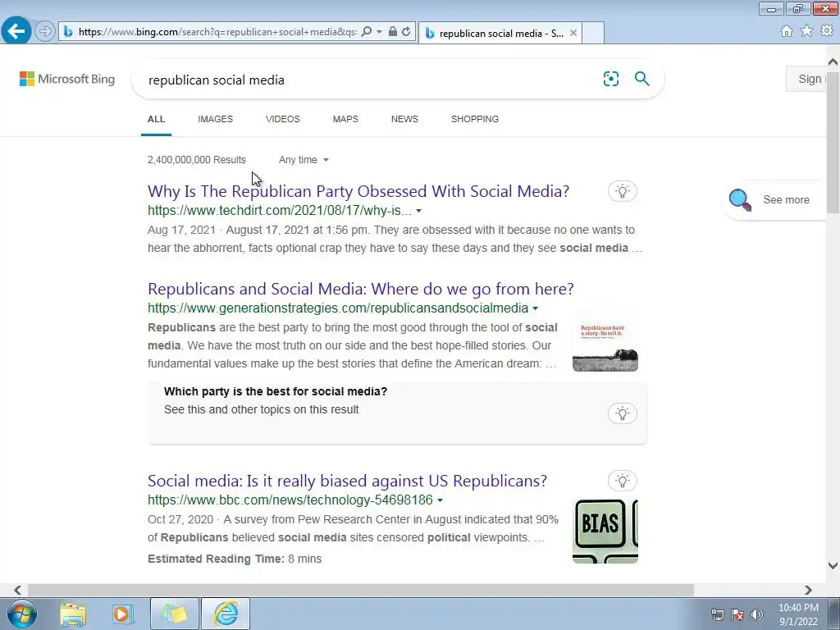This screenshot has height=630, width=840.
Task: Click 'Which party is the best for social media?'
Action: pyautogui.click(x=276, y=391)
